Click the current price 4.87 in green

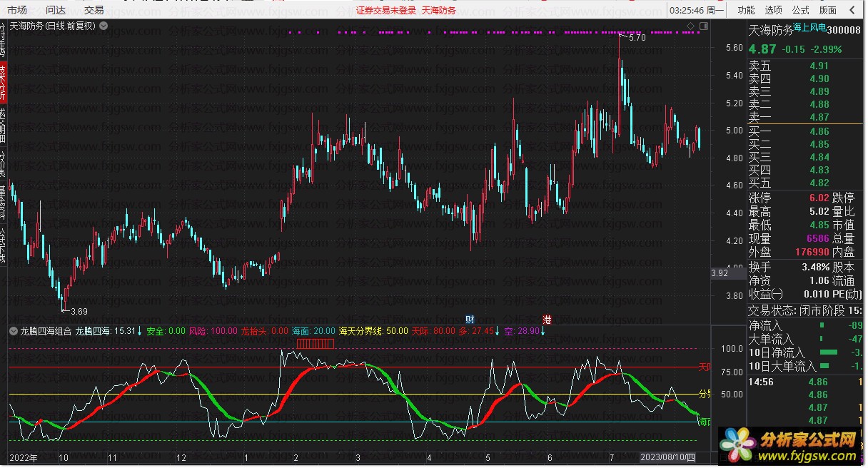pos(762,49)
